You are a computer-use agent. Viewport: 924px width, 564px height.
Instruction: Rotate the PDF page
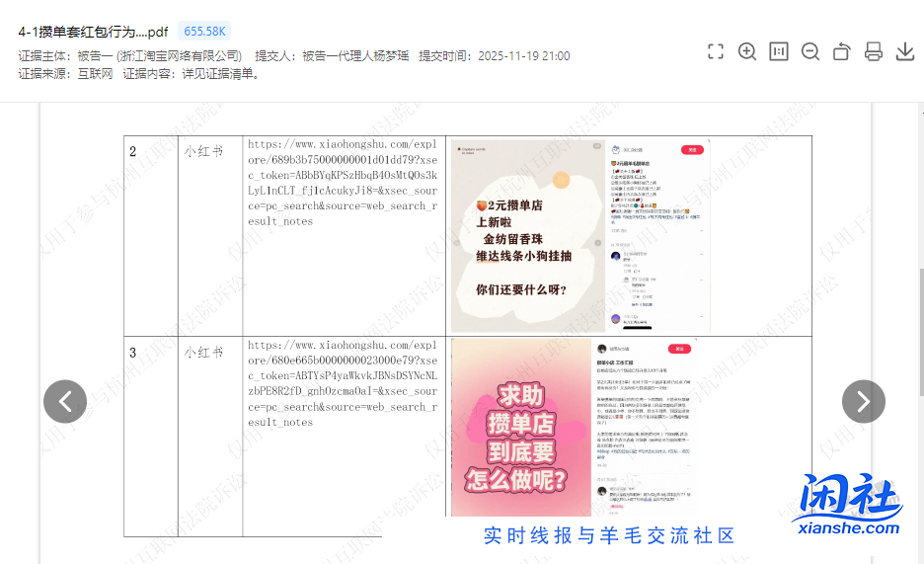841,52
